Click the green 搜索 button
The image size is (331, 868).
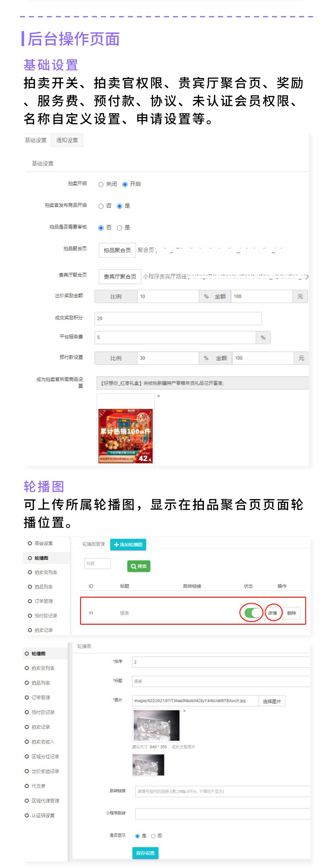[139, 566]
